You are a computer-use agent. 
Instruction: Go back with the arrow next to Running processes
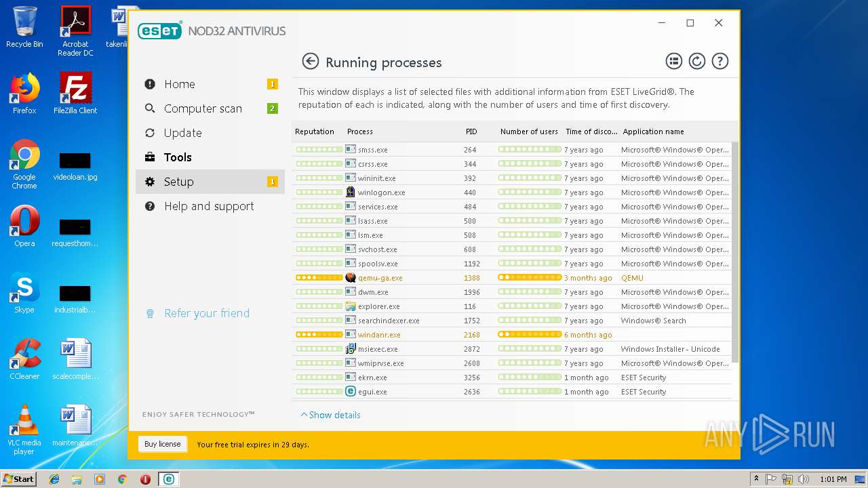[310, 62]
